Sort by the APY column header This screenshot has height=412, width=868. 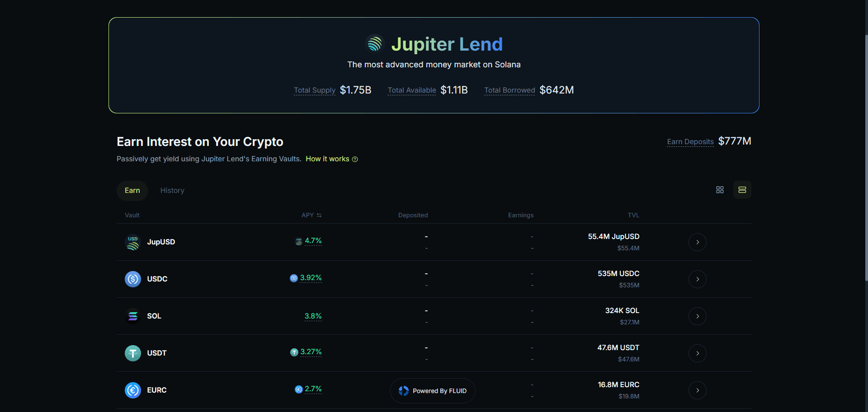[311, 215]
